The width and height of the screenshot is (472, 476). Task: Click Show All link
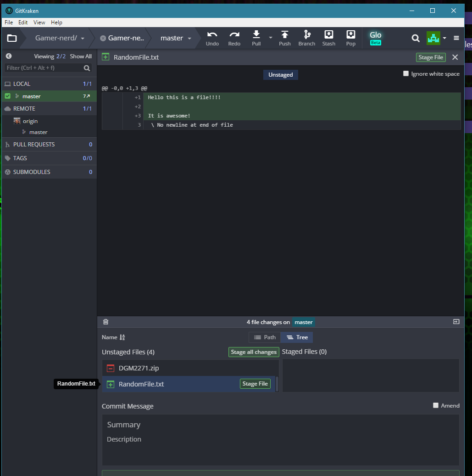pos(81,56)
